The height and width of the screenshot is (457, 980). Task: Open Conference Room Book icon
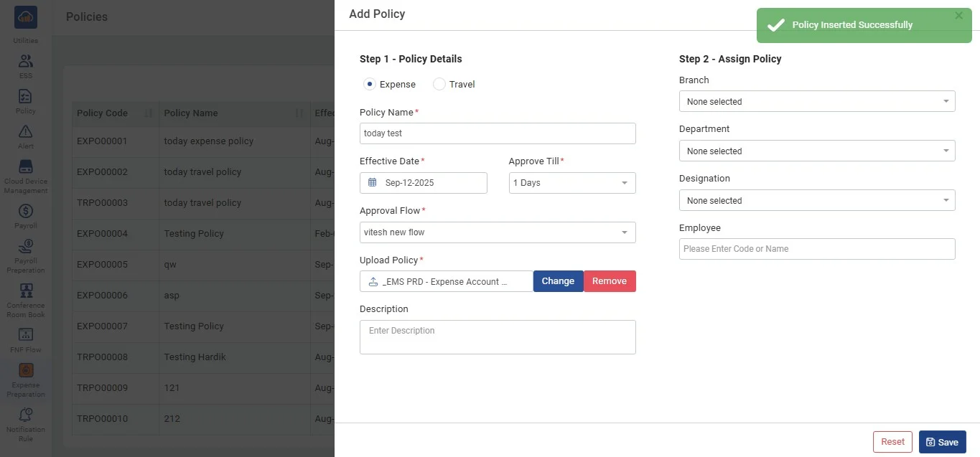pos(26,291)
